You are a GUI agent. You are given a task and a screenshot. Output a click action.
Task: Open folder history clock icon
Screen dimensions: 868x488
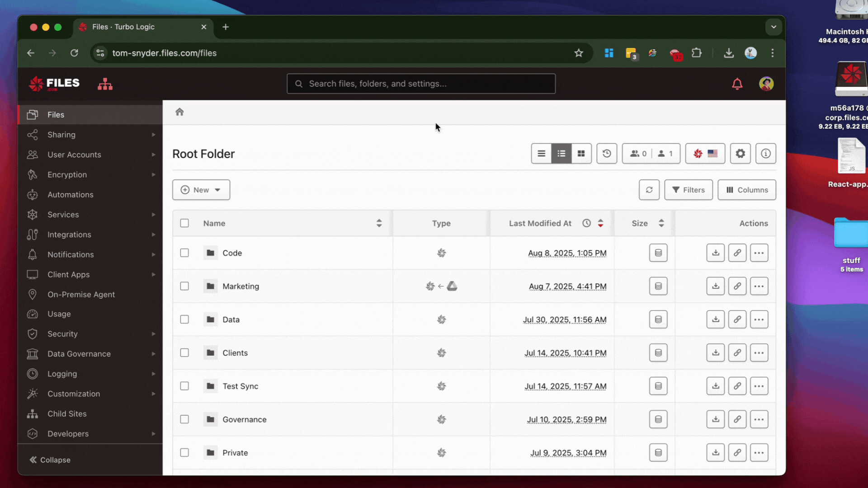[x=606, y=154]
